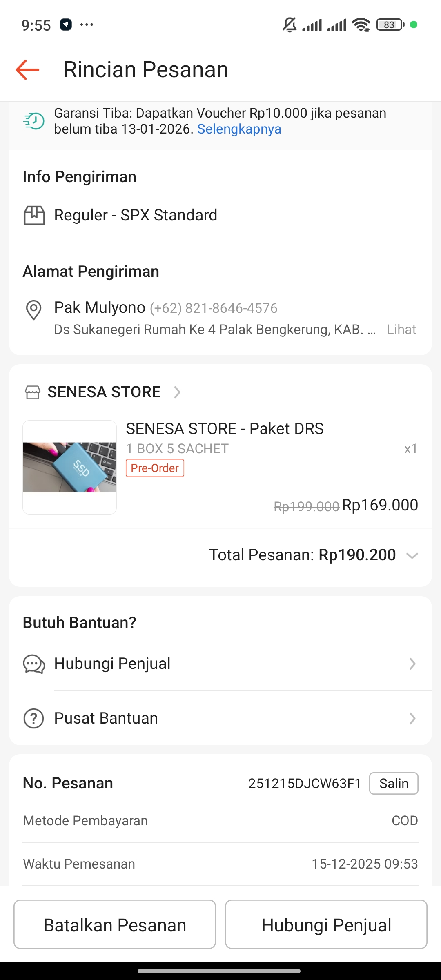
Task: Tap the location pin address icon
Action: [x=33, y=310]
